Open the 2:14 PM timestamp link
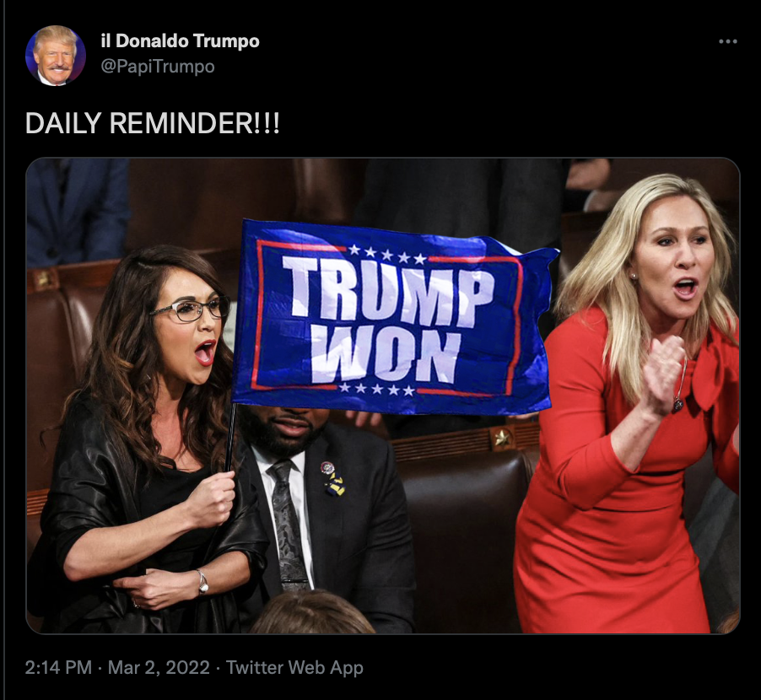This screenshot has width=761, height=700. [x=58, y=667]
